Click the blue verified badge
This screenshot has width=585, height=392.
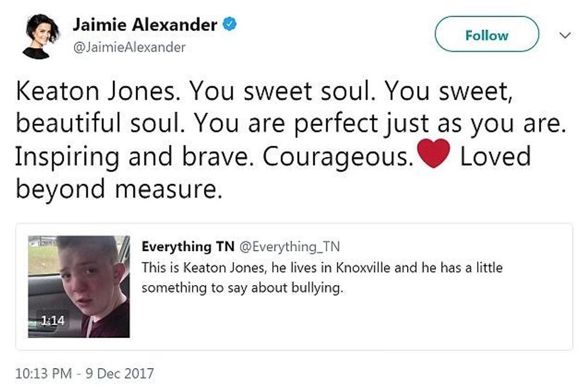click(x=229, y=25)
